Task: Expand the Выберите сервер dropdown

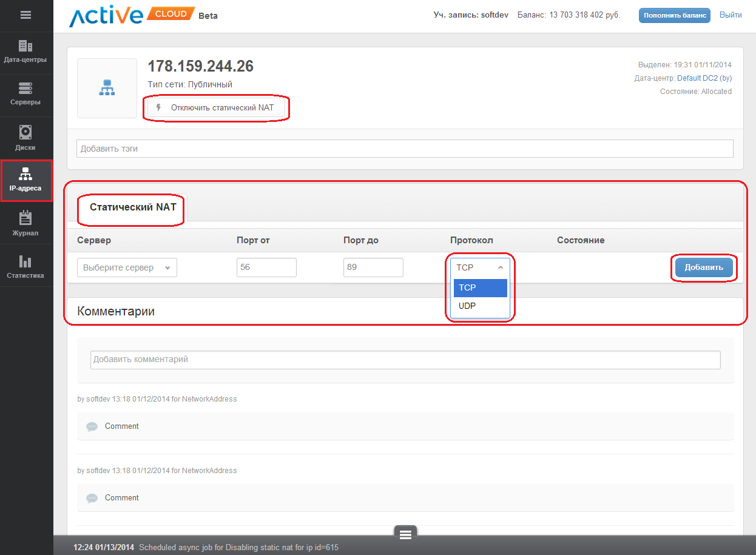Action: pyautogui.click(x=127, y=267)
